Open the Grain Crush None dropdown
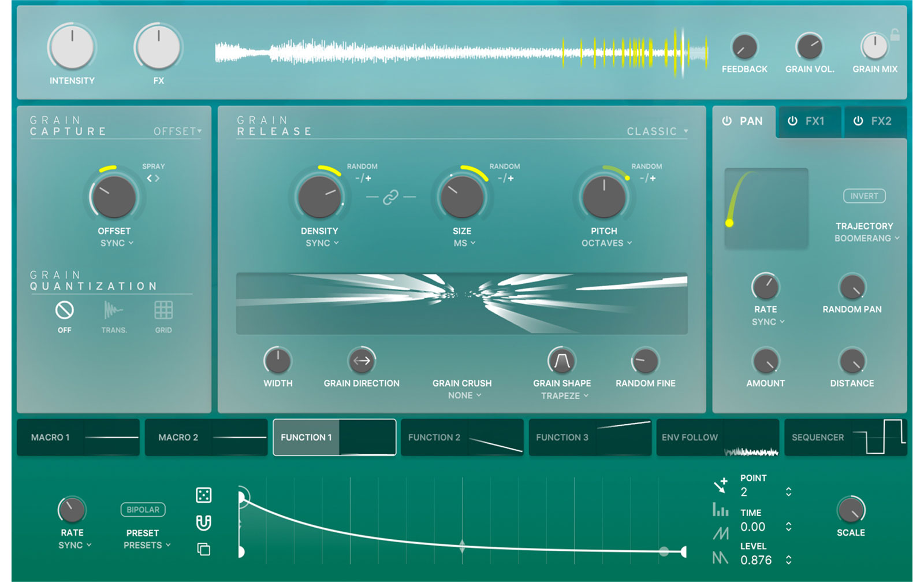This screenshot has height=582, width=924. click(x=464, y=396)
